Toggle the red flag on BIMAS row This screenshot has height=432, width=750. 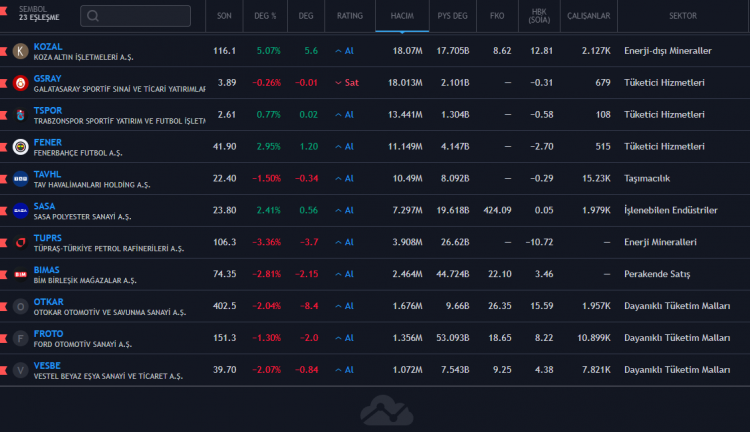(3, 274)
